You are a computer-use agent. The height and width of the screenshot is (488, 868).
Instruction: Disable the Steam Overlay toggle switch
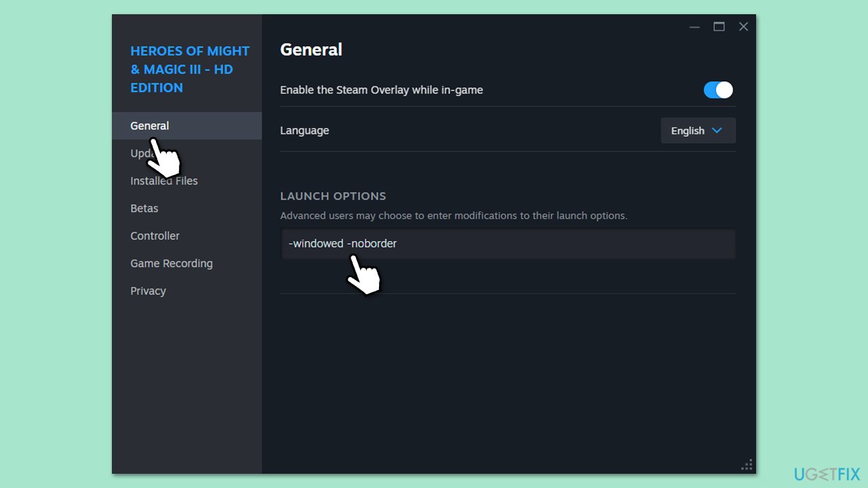[x=718, y=90]
